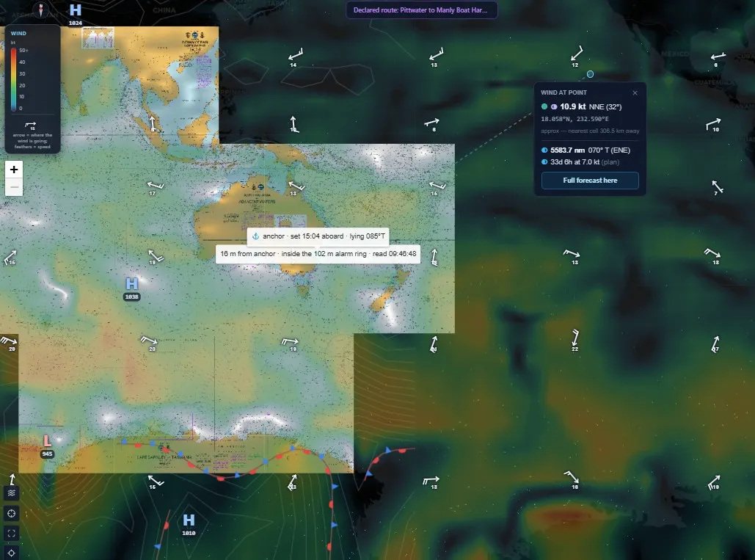Center map on the vessel location icon
This screenshot has height=560, width=755.
[12, 553]
